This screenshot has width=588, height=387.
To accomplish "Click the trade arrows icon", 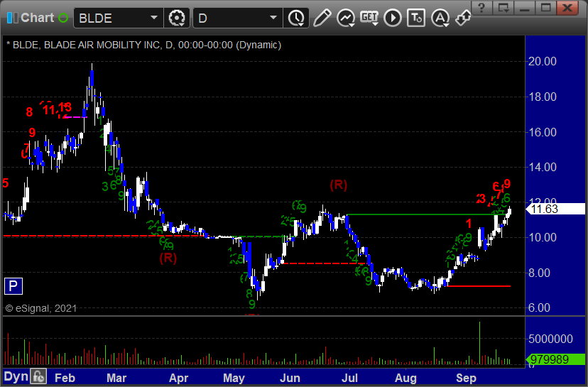I will (464, 18).
